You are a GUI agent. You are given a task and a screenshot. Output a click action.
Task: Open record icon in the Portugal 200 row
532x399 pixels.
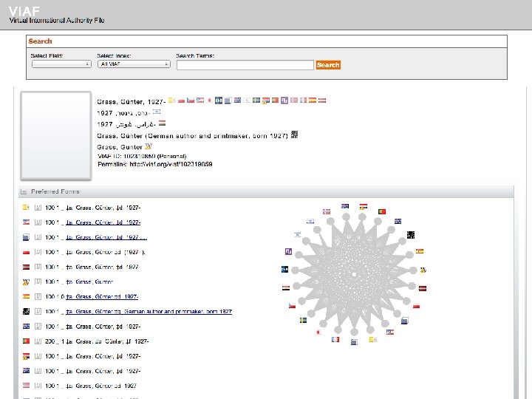[x=38, y=341]
